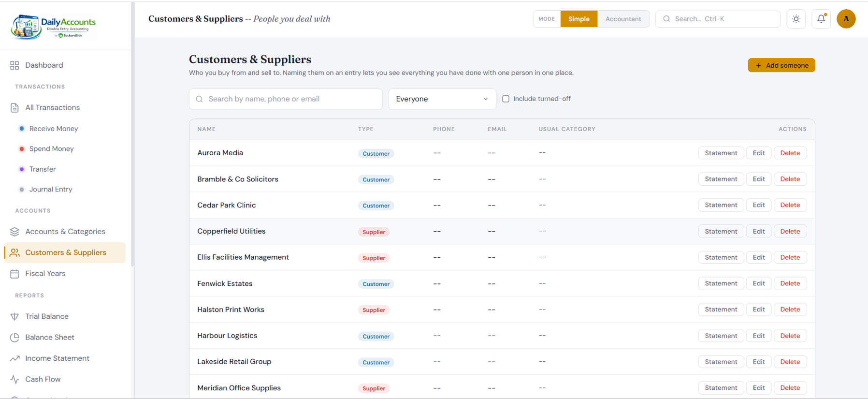Click the All Transactions document icon
The height and width of the screenshot is (399, 868).
[x=14, y=108]
